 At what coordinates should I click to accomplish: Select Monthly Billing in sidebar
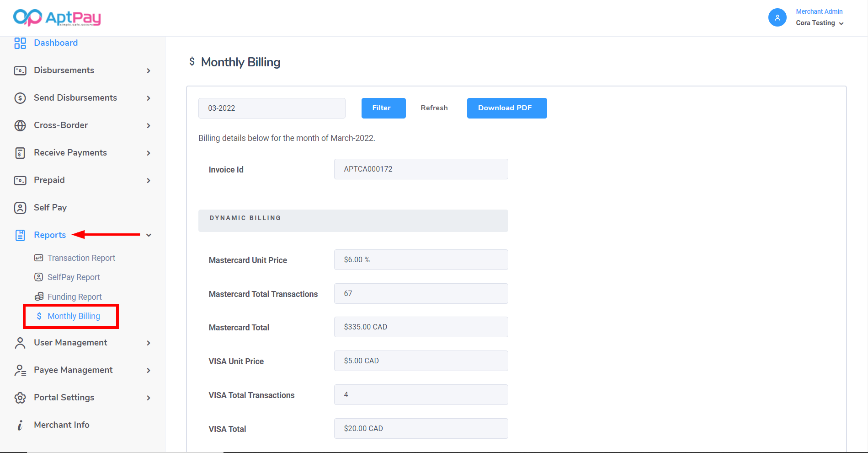point(74,316)
